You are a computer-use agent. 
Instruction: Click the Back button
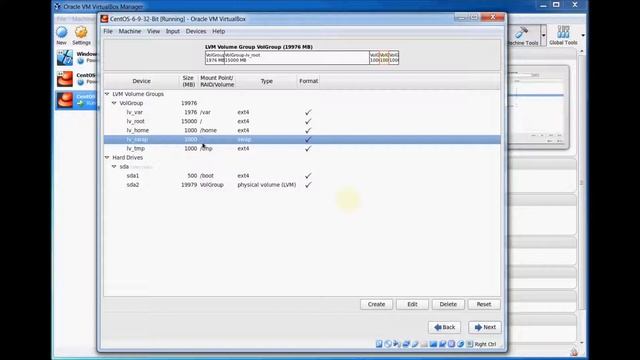[444, 327]
